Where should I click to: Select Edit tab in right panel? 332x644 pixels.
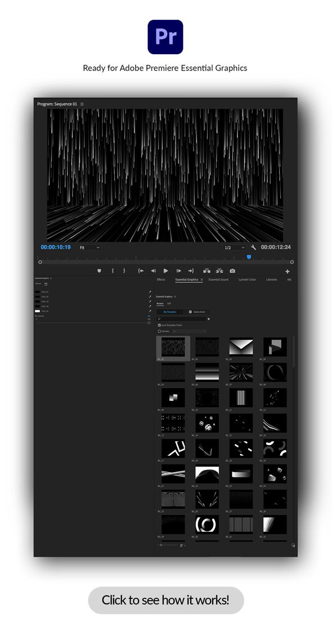[169, 304]
